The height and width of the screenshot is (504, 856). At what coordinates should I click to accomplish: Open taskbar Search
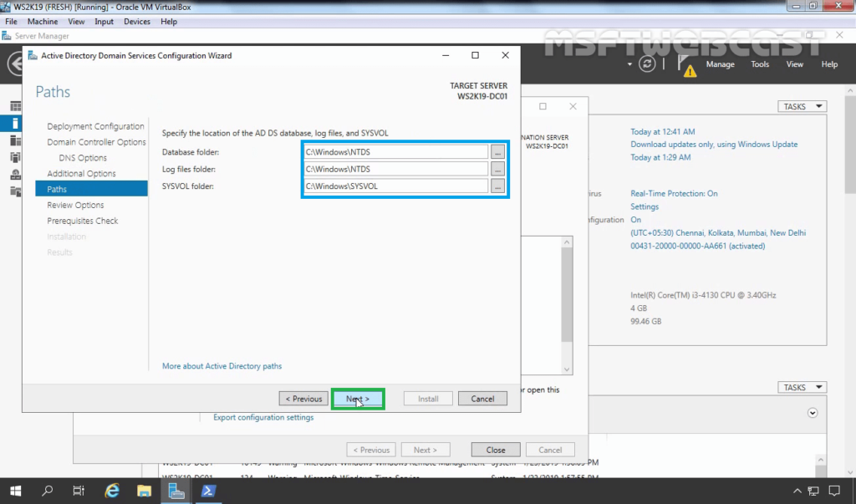48,491
